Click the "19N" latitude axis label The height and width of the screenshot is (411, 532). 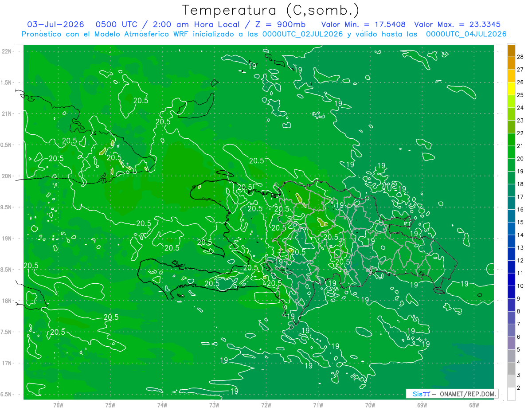(x=7, y=239)
